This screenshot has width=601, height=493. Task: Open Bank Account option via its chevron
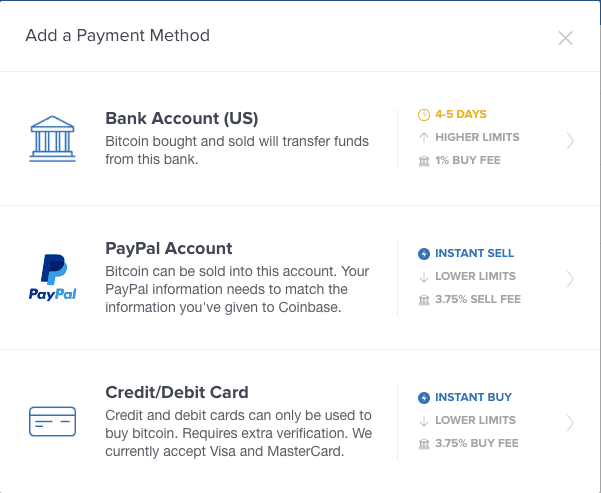pyautogui.click(x=570, y=141)
